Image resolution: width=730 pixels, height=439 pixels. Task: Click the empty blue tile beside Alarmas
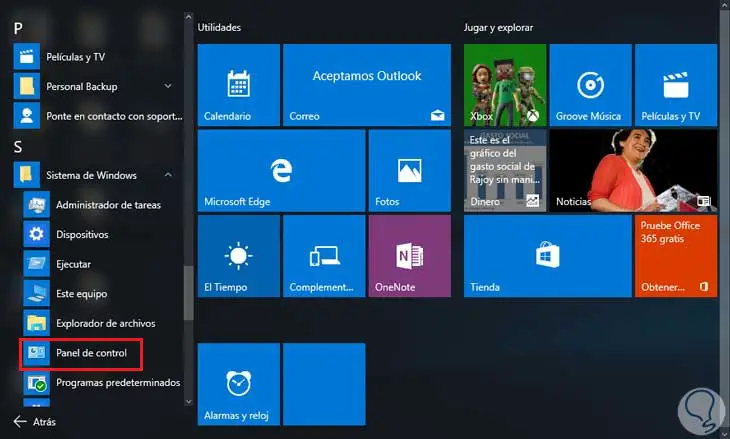coord(324,385)
